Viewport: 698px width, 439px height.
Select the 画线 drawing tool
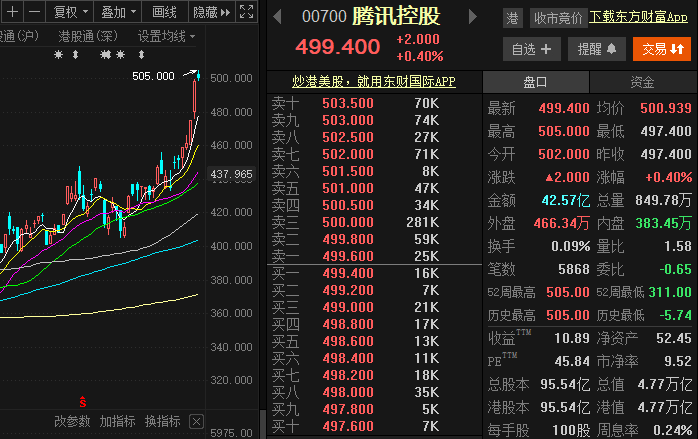click(x=164, y=12)
